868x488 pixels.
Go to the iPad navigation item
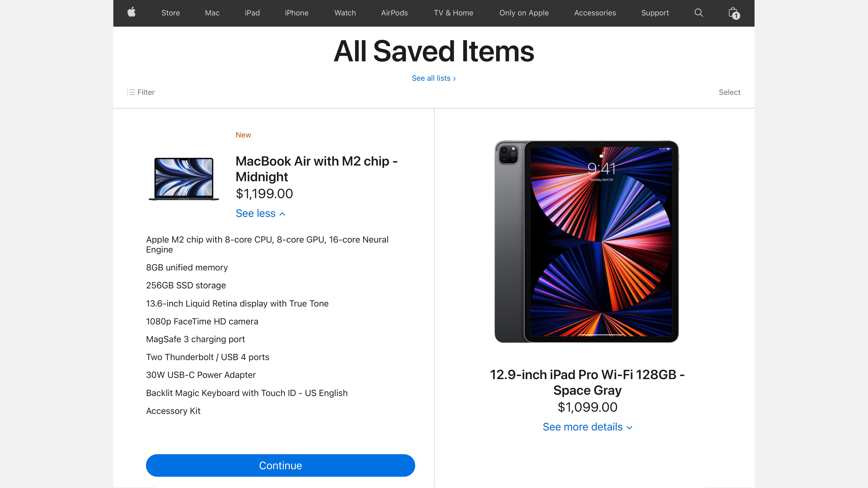pyautogui.click(x=252, y=13)
